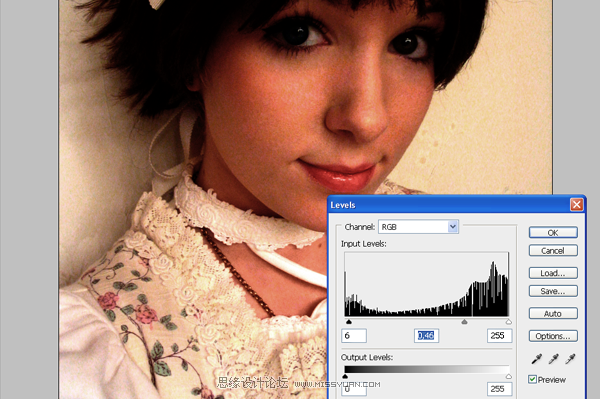Close the Levels dialog window
This screenshot has width=600, height=399.
tap(577, 205)
